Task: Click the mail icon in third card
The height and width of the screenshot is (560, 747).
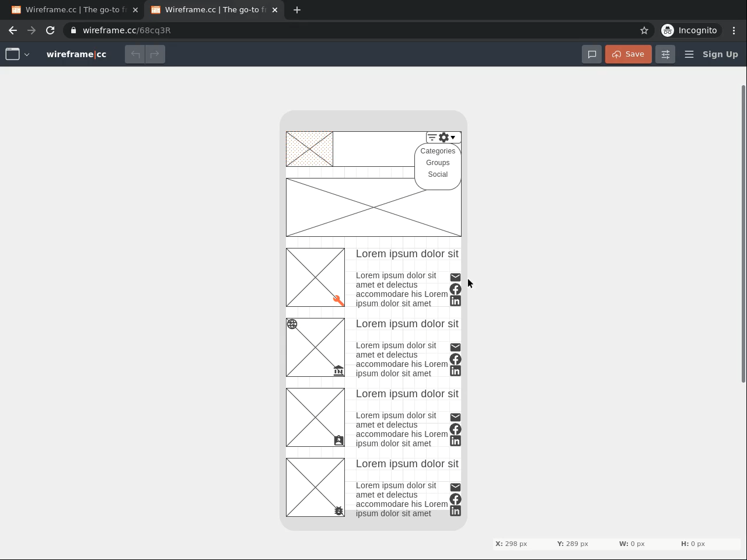Action: pos(455,417)
